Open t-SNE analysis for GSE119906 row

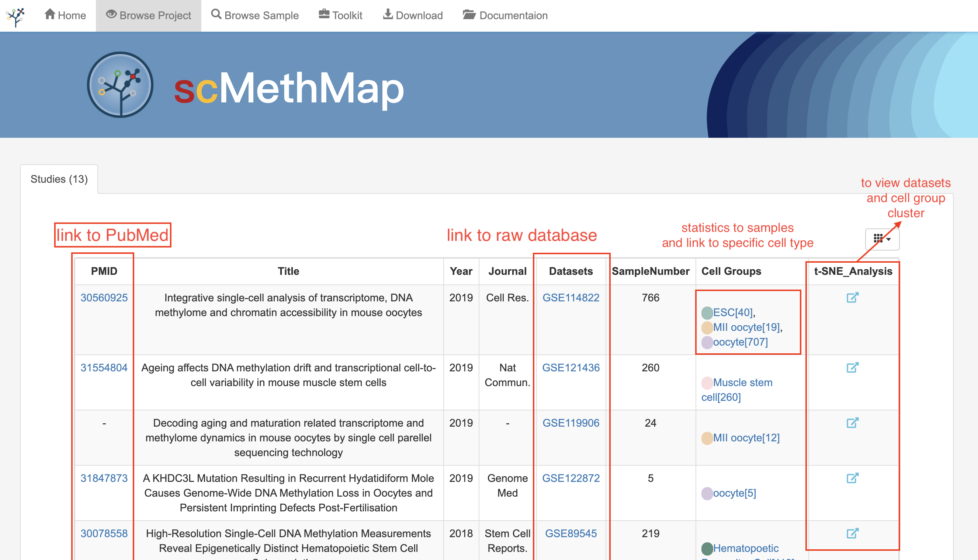pos(852,423)
